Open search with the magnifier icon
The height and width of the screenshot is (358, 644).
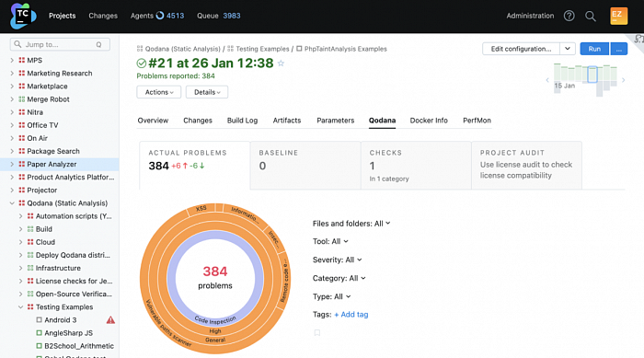pos(591,16)
